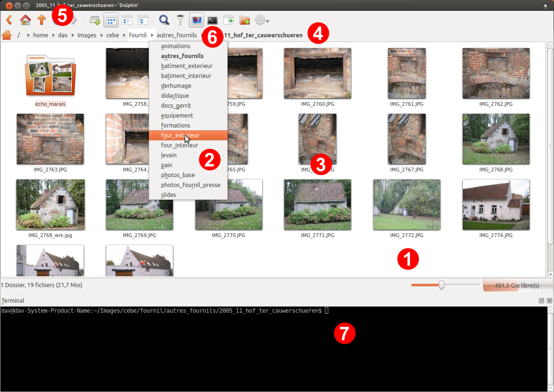Click the Back navigation arrow
The width and height of the screenshot is (554, 392).
(9, 20)
